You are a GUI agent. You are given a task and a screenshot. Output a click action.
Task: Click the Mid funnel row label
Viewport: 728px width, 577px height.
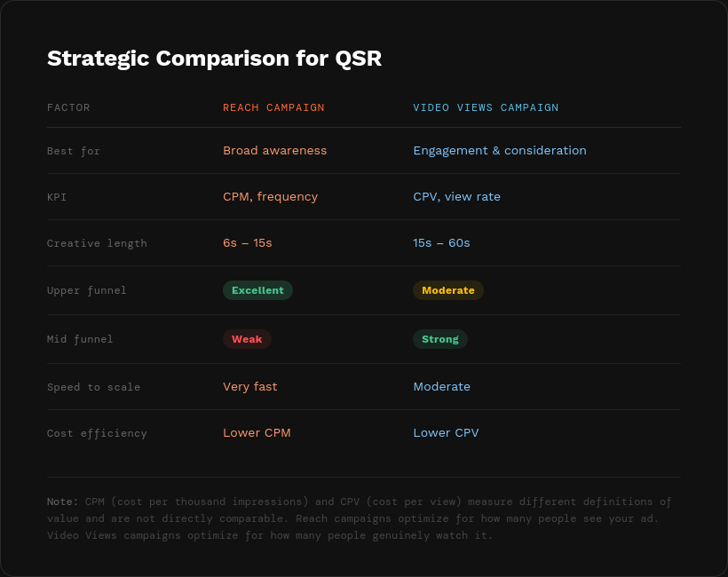coord(80,339)
